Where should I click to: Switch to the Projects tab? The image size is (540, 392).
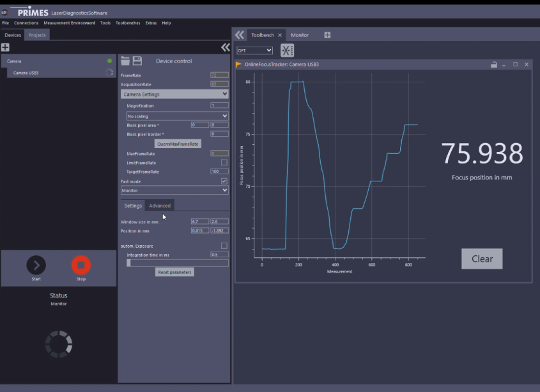click(37, 35)
